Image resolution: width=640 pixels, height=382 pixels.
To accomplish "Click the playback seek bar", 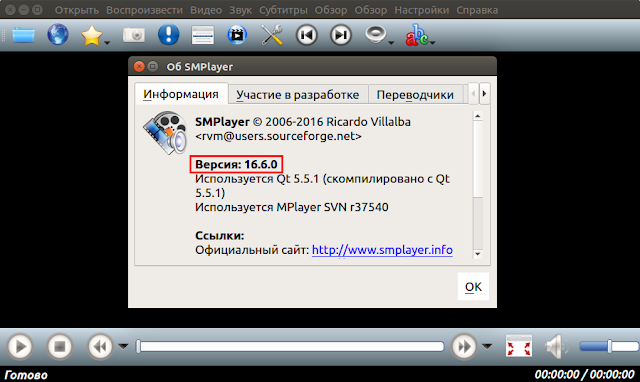I will click(x=291, y=346).
